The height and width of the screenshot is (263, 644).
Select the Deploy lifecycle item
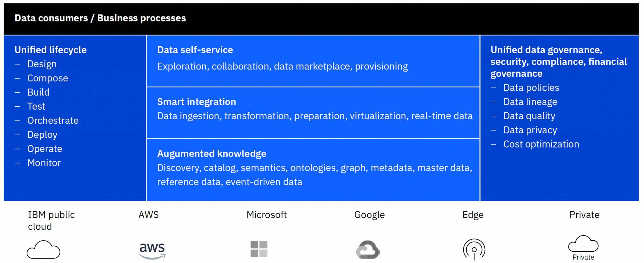(x=42, y=135)
